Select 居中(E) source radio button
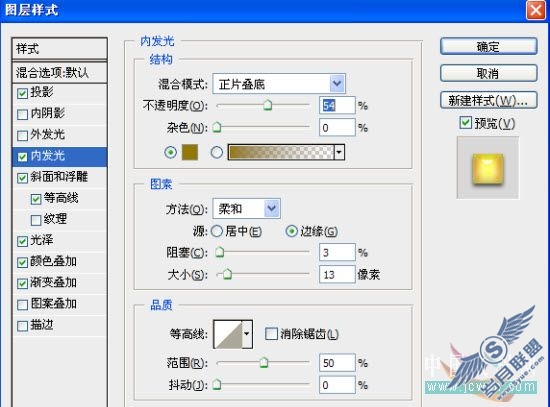The image size is (550, 407). point(216,231)
